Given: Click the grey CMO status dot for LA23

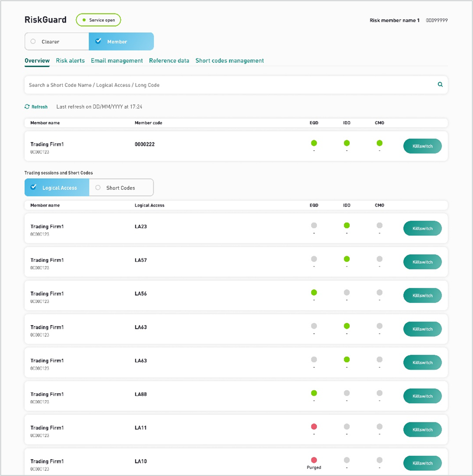Looking at the screenshot, I should coord(380,225).
